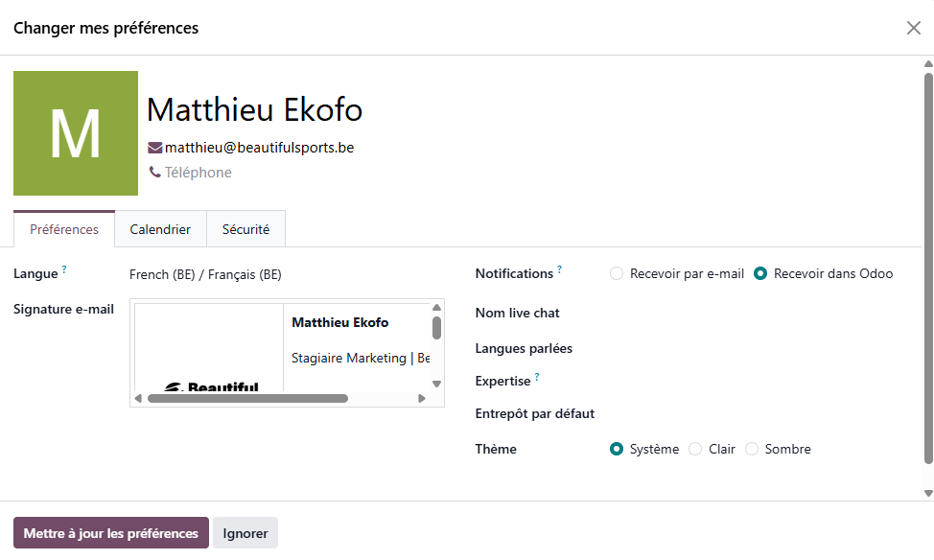Click the phone icon next to Téléphone
Viewport: 934px width, 560px height.
coord(155,173)
